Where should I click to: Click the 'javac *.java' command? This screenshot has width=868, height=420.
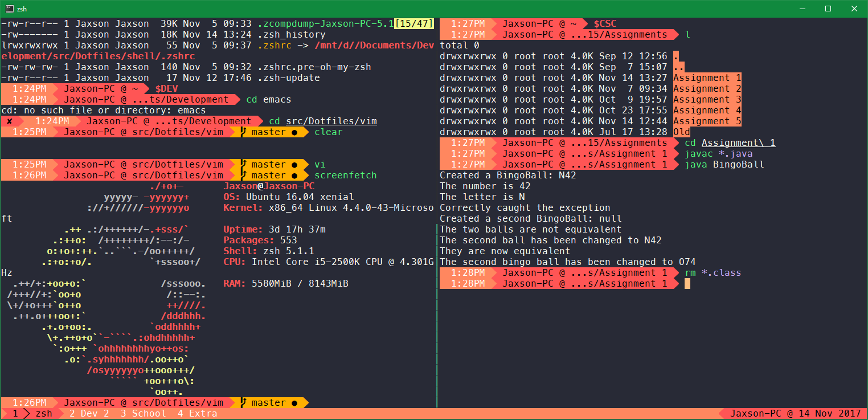coord(718,154)
